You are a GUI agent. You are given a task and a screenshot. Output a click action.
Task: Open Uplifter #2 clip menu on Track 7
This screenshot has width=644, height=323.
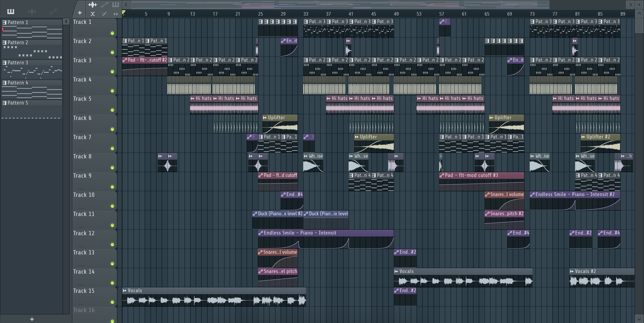click(583, 137)
